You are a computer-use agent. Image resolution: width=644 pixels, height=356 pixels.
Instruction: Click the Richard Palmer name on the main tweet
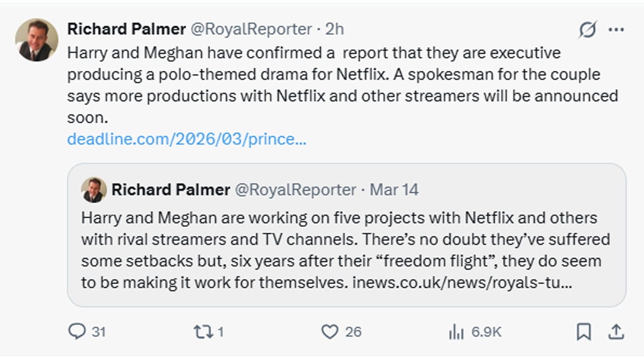126,29
